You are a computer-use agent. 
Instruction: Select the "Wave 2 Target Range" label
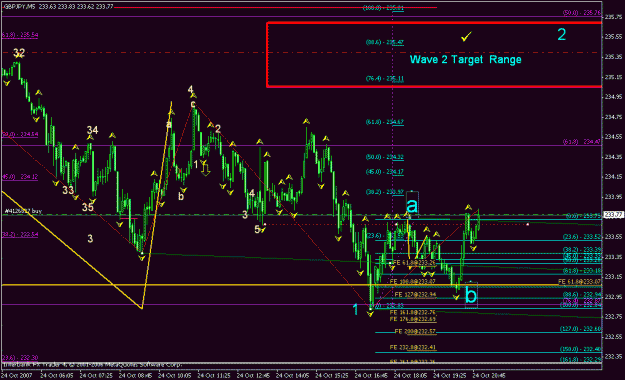pos(466,59)
